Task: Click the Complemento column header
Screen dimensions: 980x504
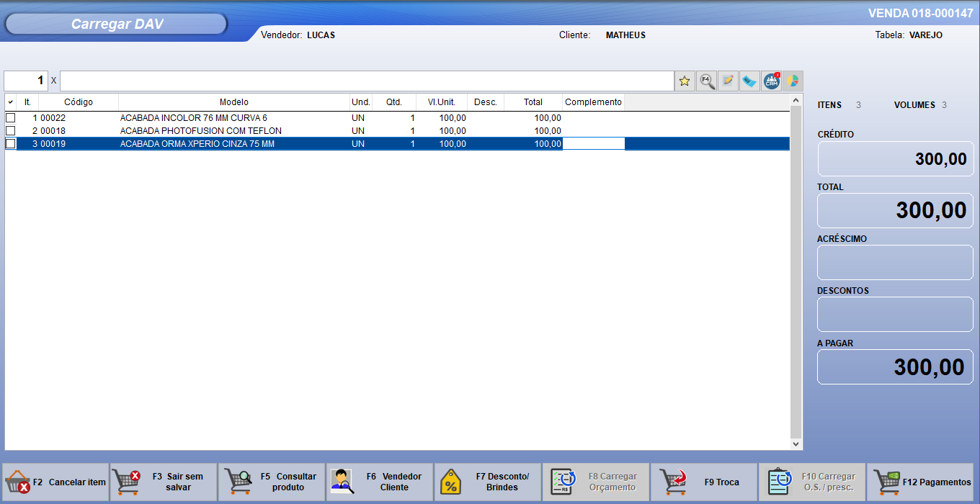Action: [x=593, y=102]
